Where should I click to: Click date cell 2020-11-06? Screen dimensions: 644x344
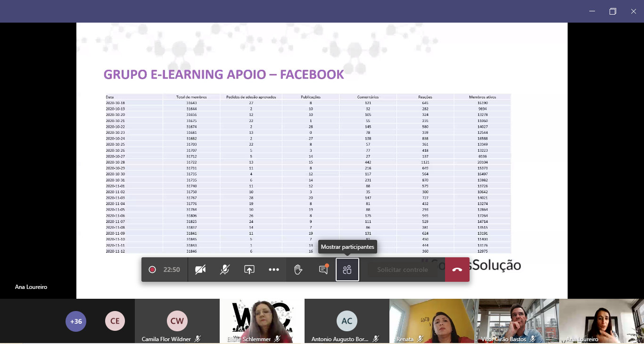point(116,215)
